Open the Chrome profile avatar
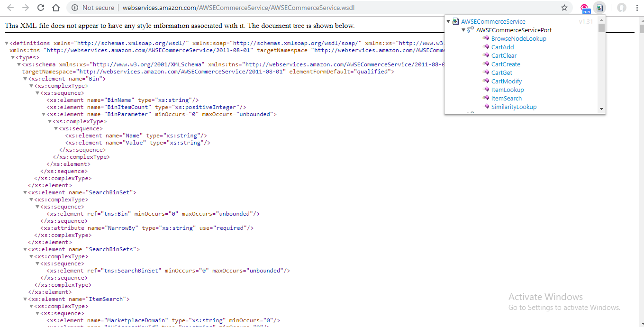Screen dimensions: 644x327 click(622, 8)
